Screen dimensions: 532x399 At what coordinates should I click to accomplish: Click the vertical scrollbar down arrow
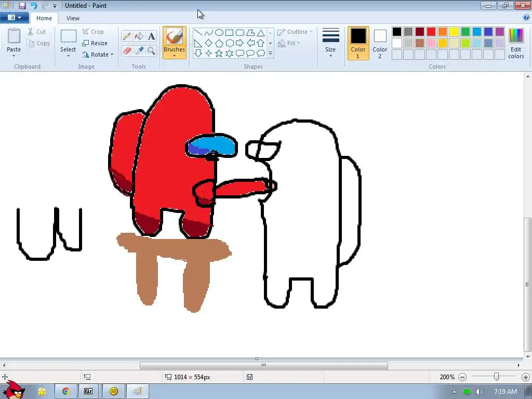(x=528, y=356)
